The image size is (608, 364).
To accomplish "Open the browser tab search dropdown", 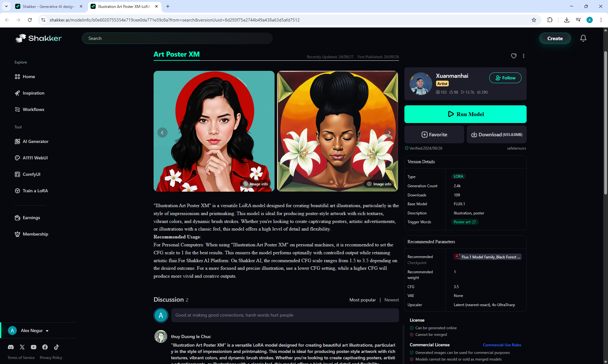I will click(x=6, y=6).
